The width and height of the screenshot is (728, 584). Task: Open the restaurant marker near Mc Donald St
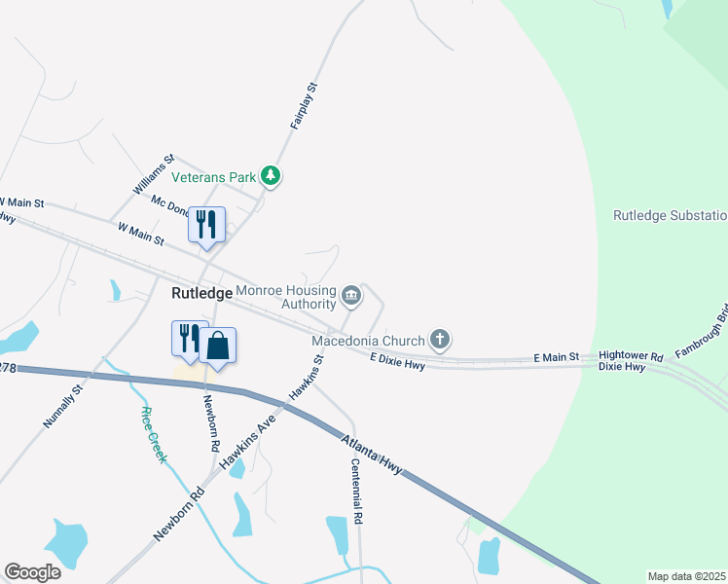[x=206, y=228]
